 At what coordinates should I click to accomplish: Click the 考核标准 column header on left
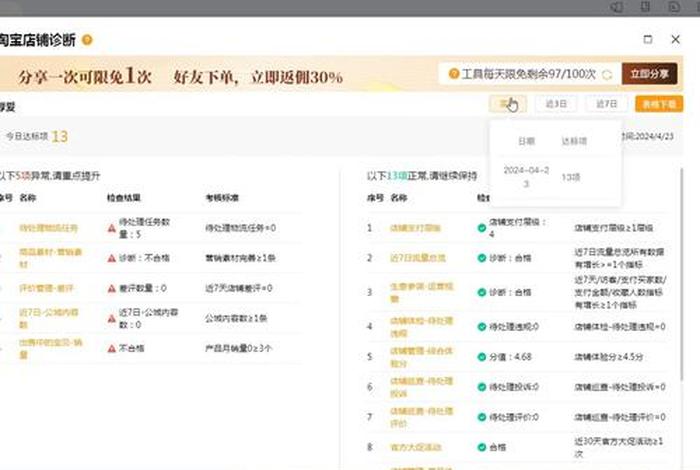tap(222, 198)
